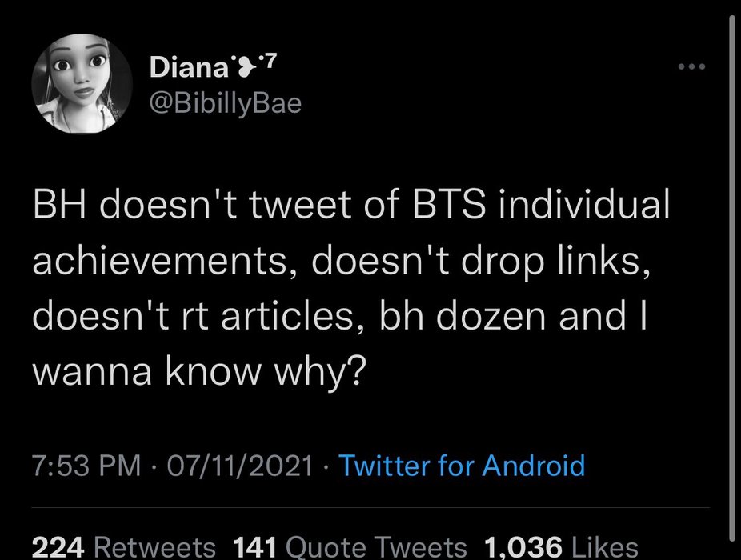Show the 141 Quote Tweets list

click(x=349, y=547)
